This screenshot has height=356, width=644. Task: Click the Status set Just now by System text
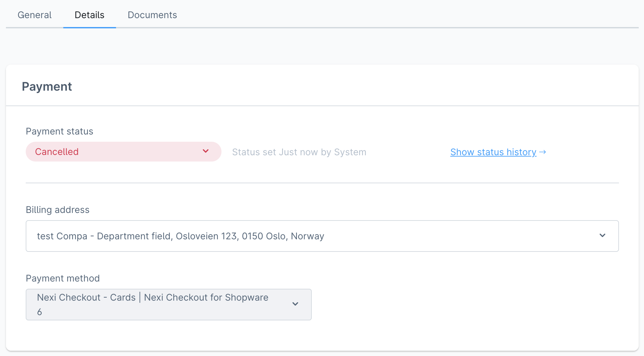click(299, 152)
